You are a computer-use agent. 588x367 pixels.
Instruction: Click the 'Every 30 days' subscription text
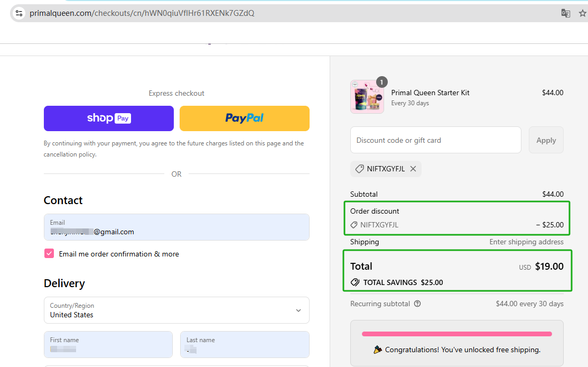click(x=410, y=103)
